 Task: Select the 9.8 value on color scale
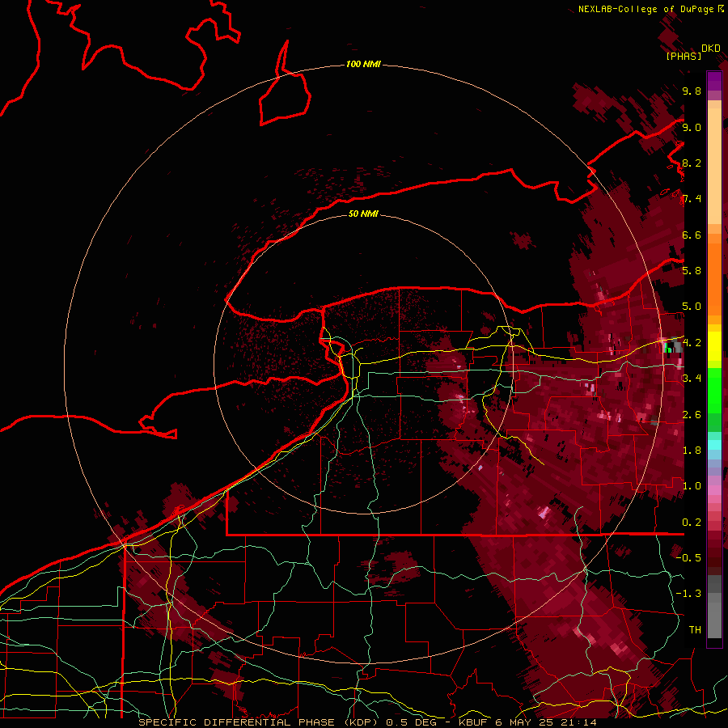(x=692, y=91)
